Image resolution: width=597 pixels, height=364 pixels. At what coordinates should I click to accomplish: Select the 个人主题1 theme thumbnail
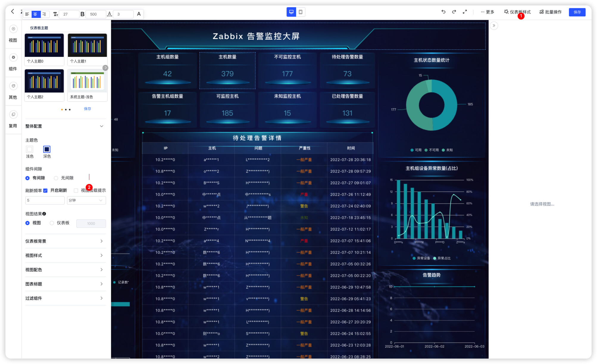point(87,49)
